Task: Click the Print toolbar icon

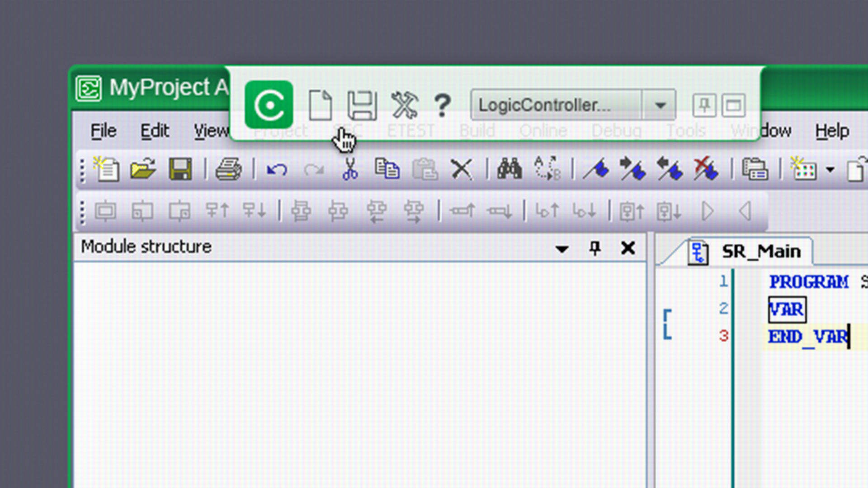Action: tap(228, 170)
